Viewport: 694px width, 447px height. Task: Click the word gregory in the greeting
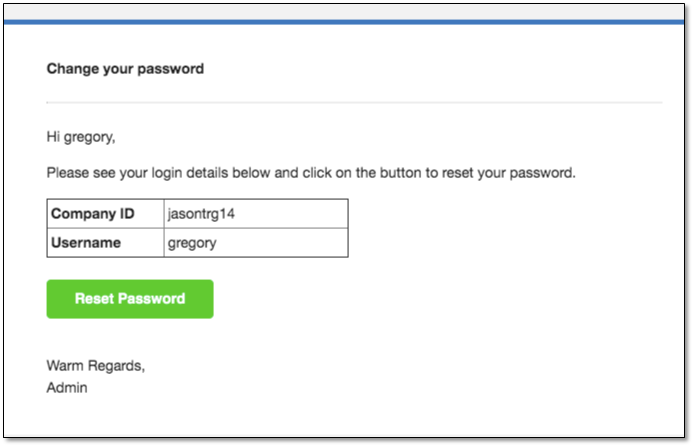click(x=88, y=138)
